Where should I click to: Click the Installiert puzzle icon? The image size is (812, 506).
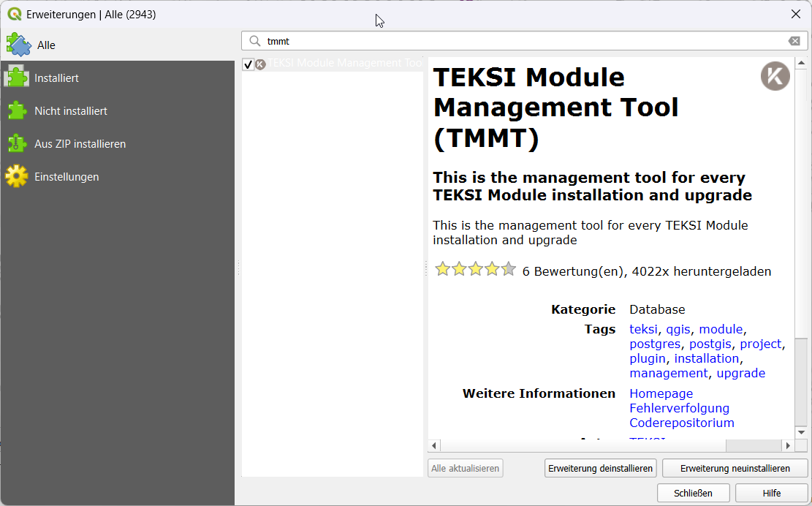coord(17,78)
